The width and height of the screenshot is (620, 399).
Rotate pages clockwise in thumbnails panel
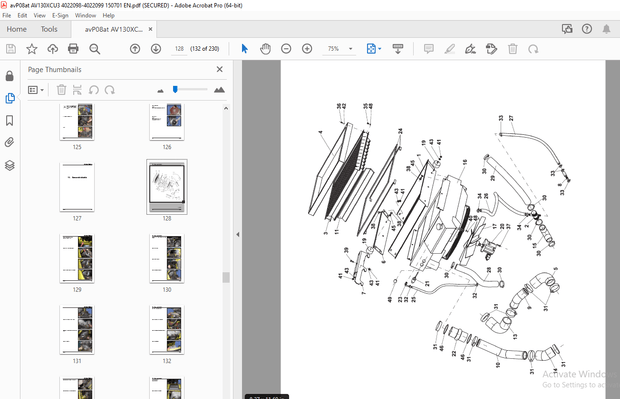coord(110,90)
